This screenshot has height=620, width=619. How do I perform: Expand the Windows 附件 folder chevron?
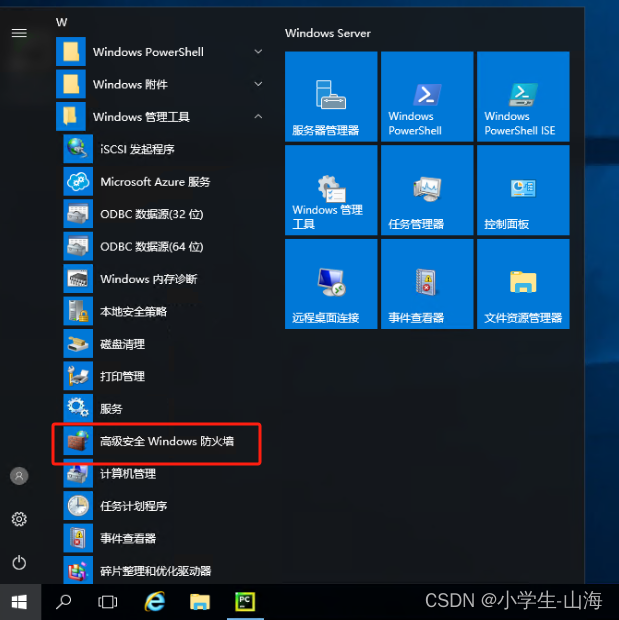pyautogui.click(x=258, y=84)
